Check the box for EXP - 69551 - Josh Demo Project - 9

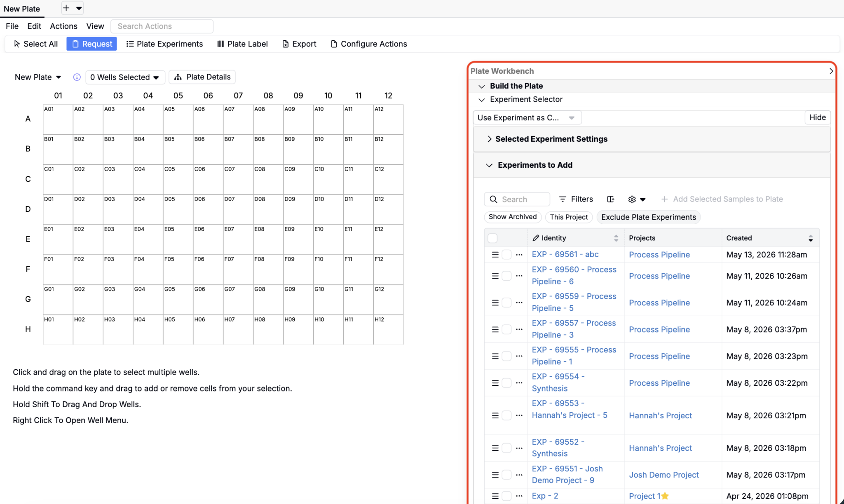[506, 475]
